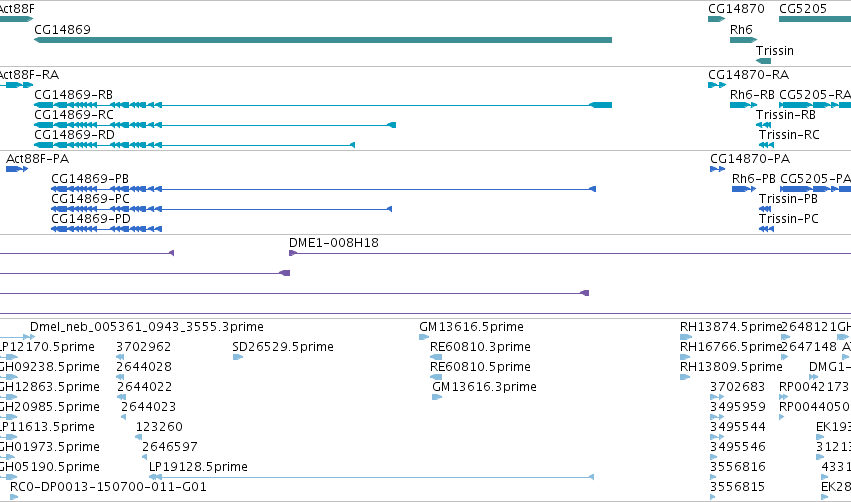Click the CG14870 gene arrow
The height and width of the screenshot is (502, 851).
716,19
